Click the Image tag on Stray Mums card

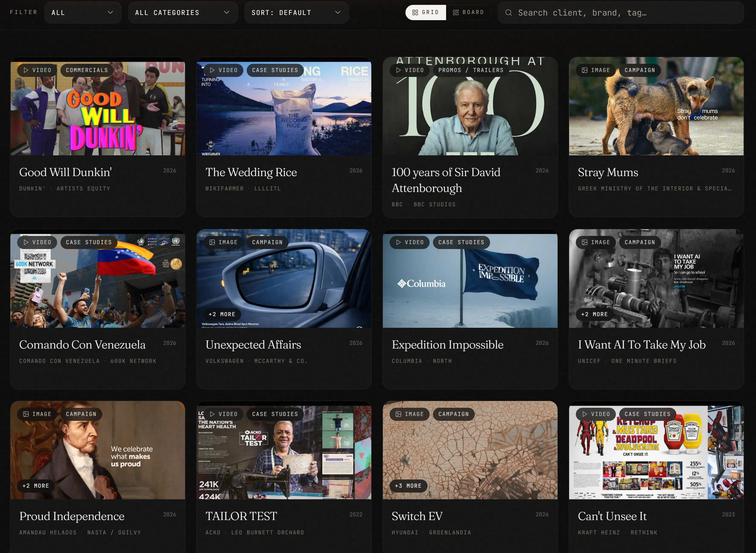pos(596,70)
